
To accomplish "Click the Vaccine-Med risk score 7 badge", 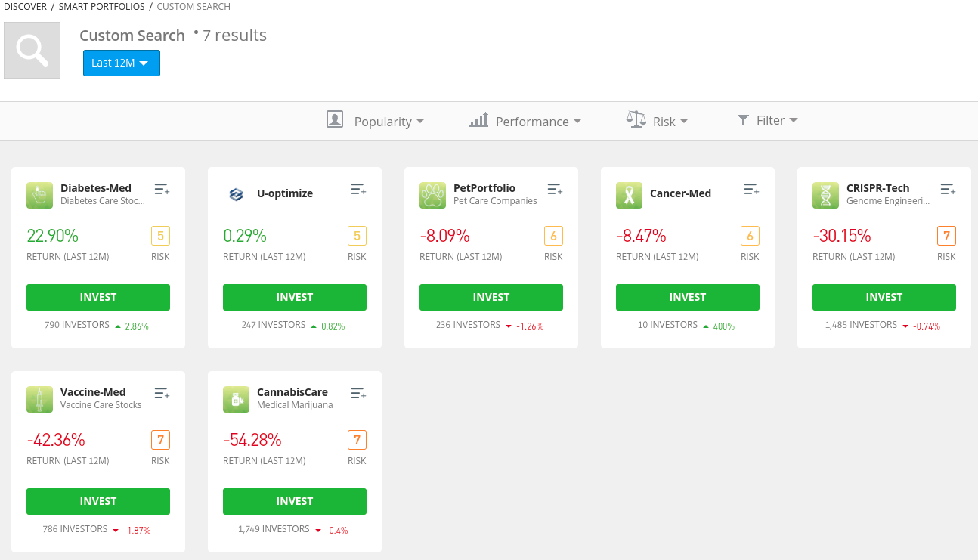I will (160, 440).
